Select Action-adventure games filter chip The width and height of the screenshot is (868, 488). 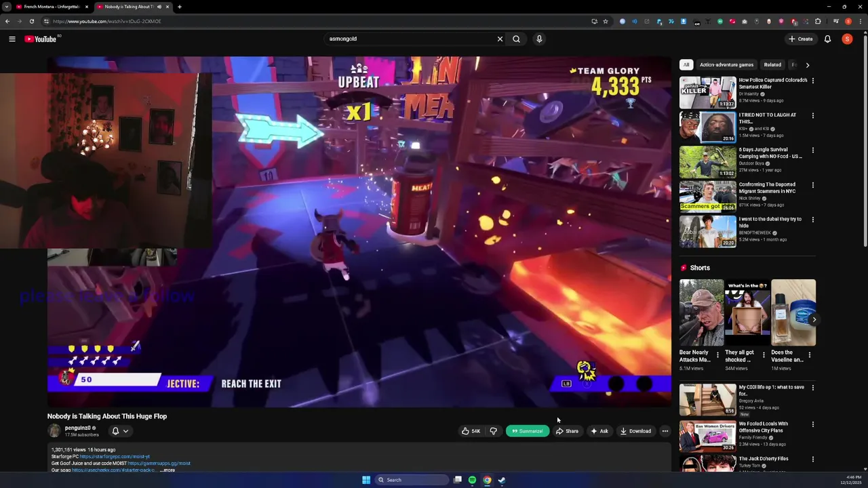pos(726,65)
